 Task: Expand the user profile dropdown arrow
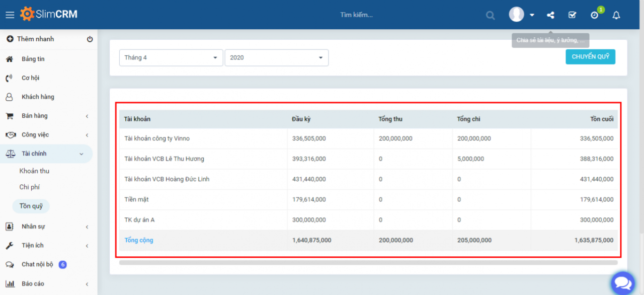coord(532,15)
